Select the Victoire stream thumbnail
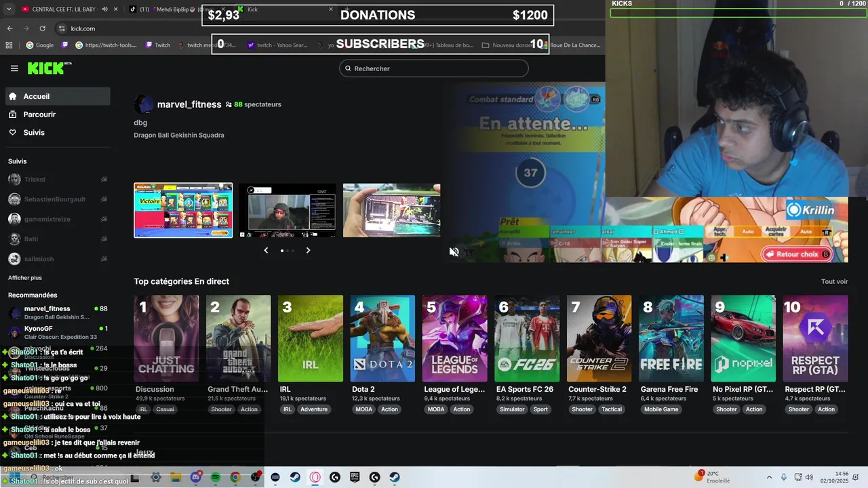The image size is (868, 488). pyautogui.click(x=183, y=210)
